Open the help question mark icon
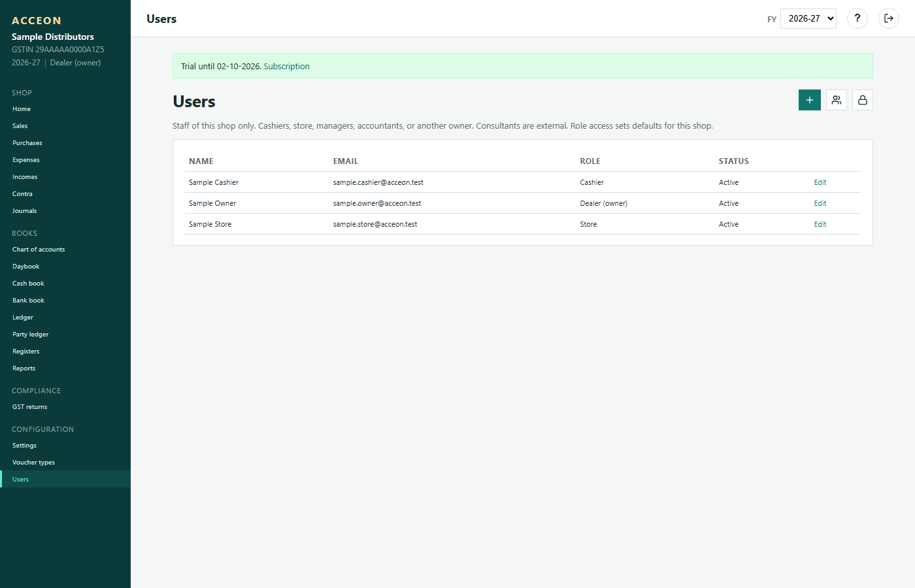 (857, 18)
